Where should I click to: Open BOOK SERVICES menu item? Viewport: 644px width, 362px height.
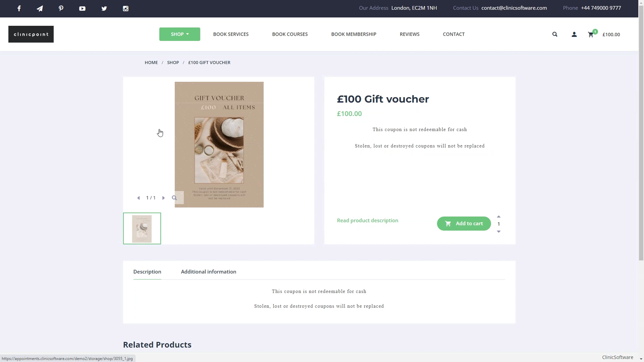coord(230,34)
